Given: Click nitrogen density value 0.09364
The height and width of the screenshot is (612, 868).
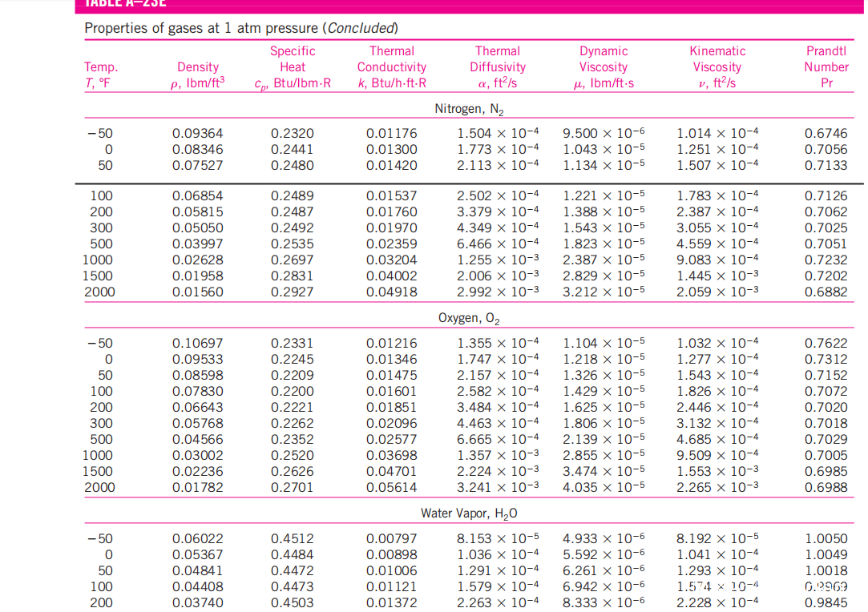Looking at the screenshot, I should [x=198, y=134].
